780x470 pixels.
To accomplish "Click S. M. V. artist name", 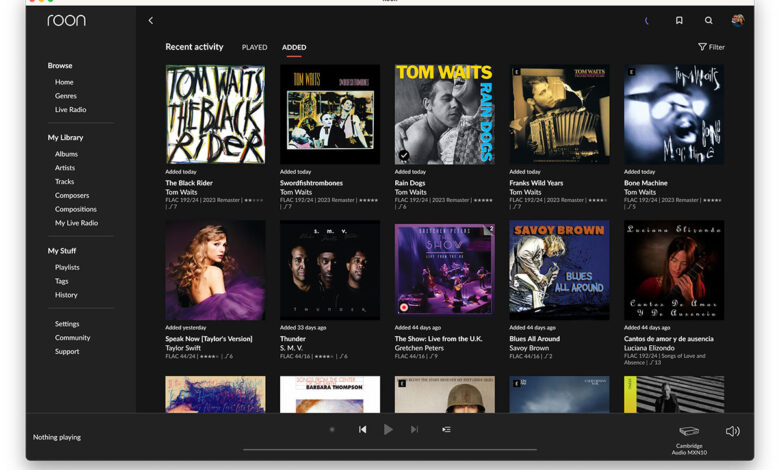I will coord(291,348).
